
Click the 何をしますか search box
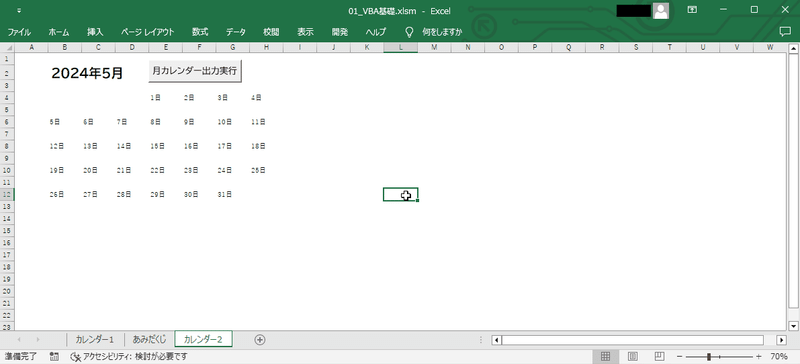(x=442, y=32)
